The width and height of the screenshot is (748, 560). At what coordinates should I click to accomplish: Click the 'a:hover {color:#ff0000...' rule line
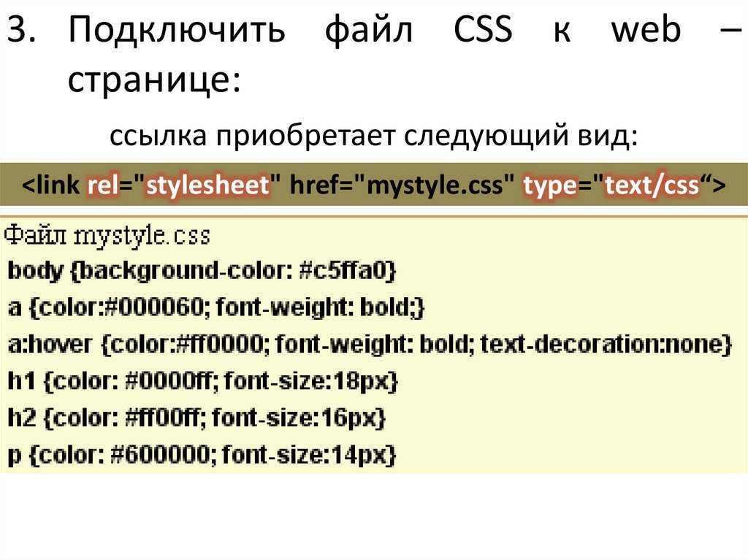tap(370, 343)
